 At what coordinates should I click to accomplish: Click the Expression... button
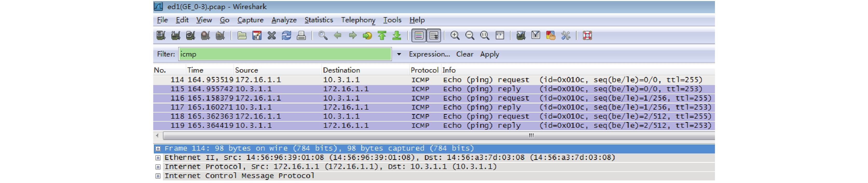point(429,54)
